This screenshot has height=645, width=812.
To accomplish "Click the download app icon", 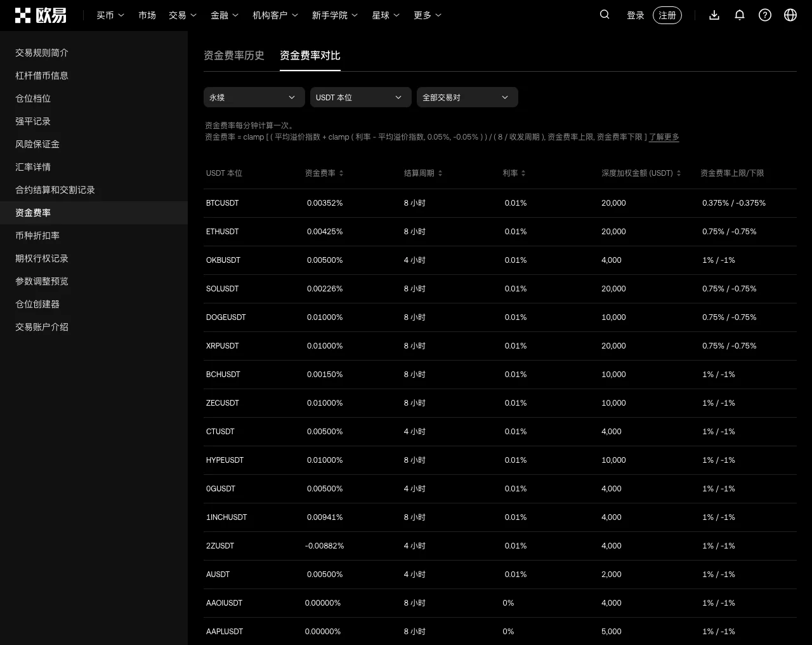I will [714, 15].
